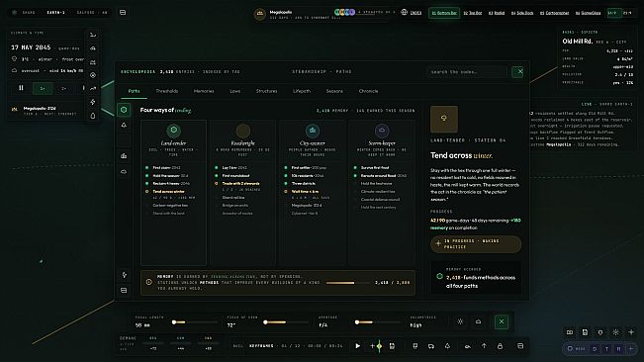Click the road-building tool in left toolbar
Viewport: 644px width, 362px height.
(x=93, y=36)
